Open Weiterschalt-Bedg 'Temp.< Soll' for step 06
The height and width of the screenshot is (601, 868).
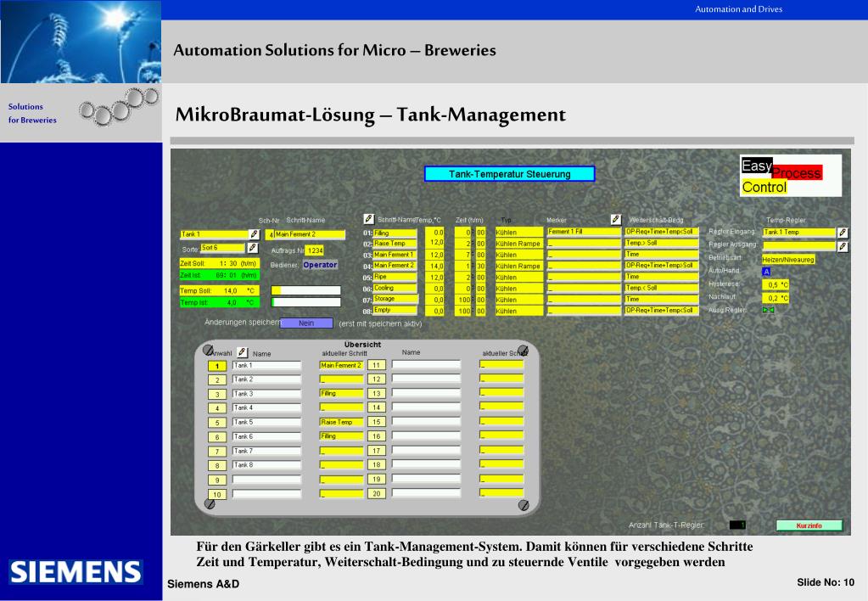click(x=662, y=288)
